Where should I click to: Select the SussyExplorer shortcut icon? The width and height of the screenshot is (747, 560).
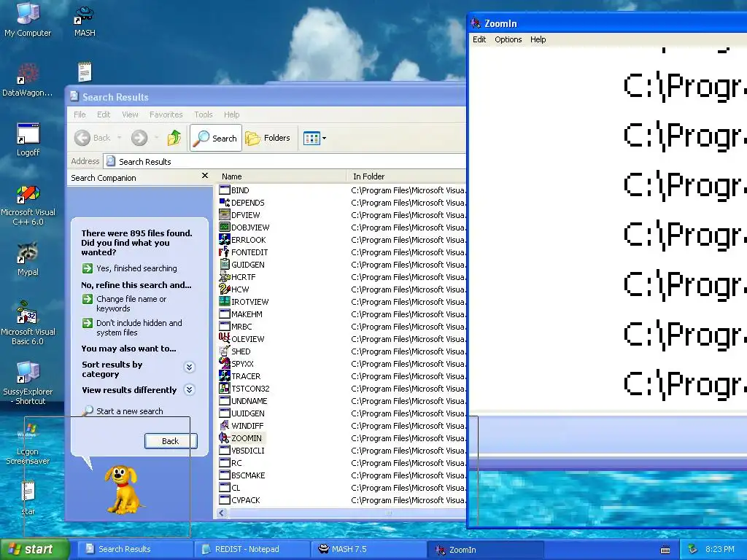click(28, 384)
